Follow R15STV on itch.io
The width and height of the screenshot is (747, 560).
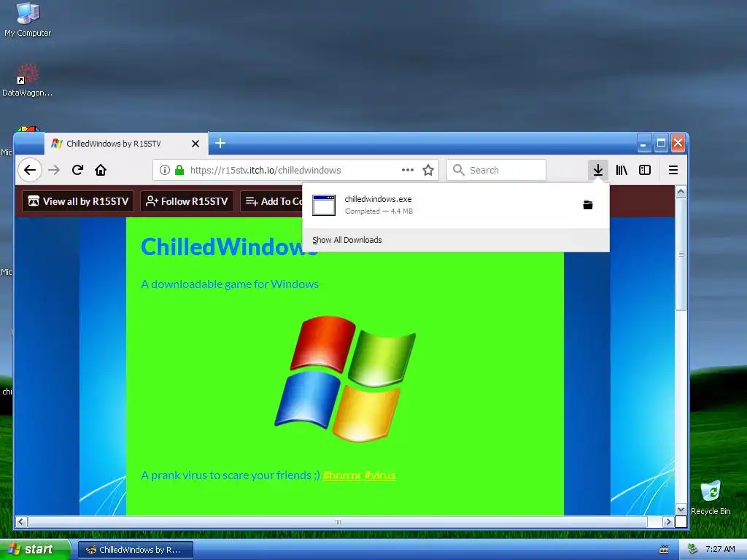pos(187,201)
